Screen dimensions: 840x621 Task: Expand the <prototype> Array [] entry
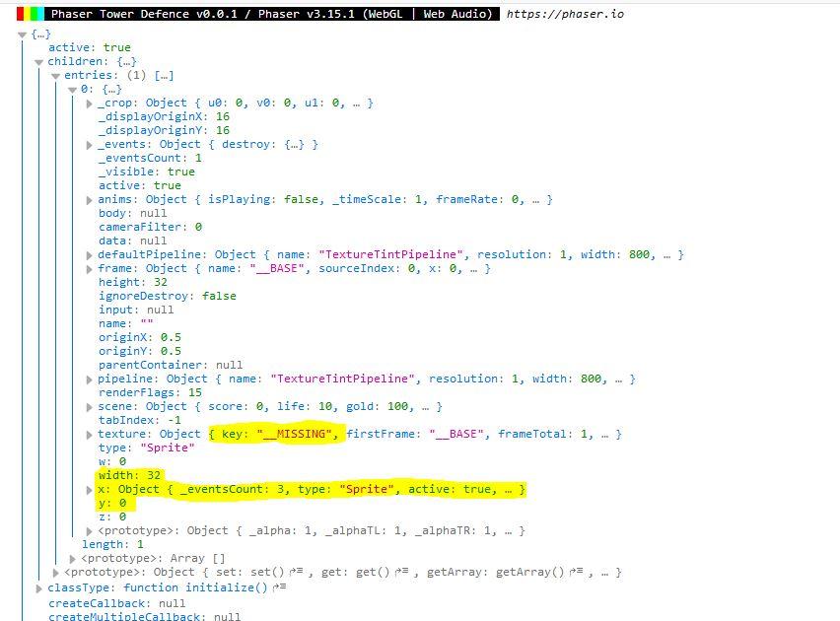(x=73, y=559)
